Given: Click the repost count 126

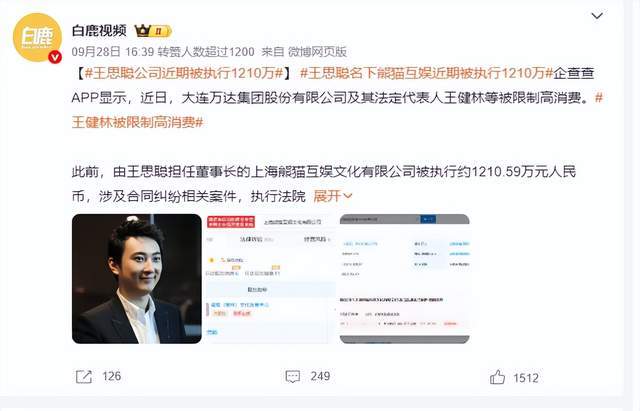Looking at the screenshot, I should tap(112, 376).
